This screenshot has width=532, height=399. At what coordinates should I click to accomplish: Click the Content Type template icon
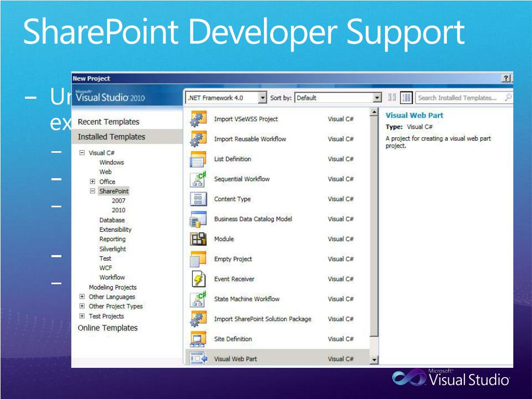coord(198,199)
